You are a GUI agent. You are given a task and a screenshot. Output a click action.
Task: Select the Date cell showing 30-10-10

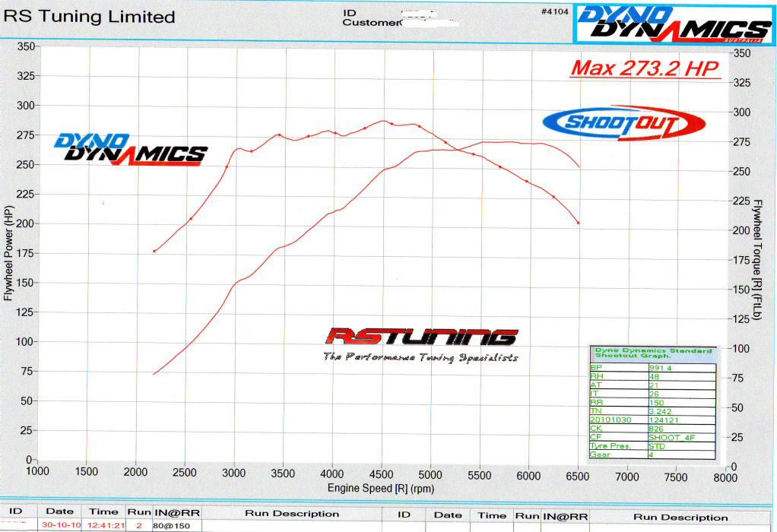[x=59, y=525]
